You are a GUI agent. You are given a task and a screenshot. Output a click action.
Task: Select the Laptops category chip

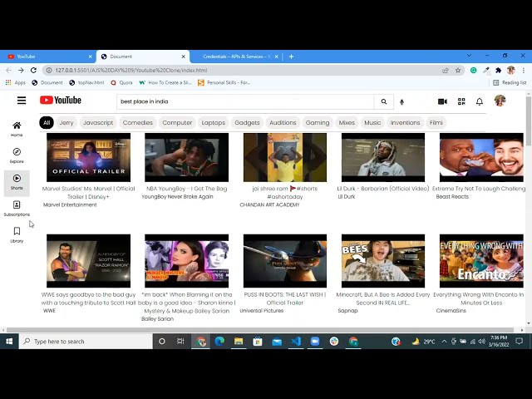[x=213, y=122]
